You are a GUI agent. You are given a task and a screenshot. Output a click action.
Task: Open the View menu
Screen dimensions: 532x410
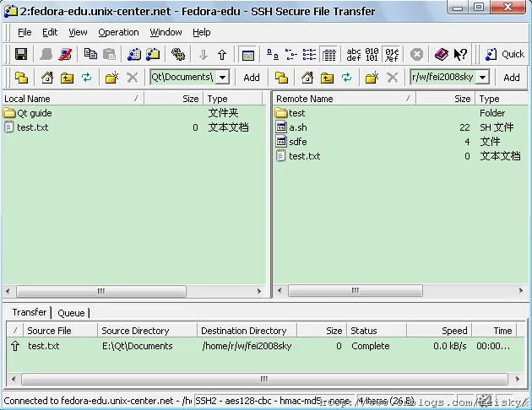(x=78, y=32)
